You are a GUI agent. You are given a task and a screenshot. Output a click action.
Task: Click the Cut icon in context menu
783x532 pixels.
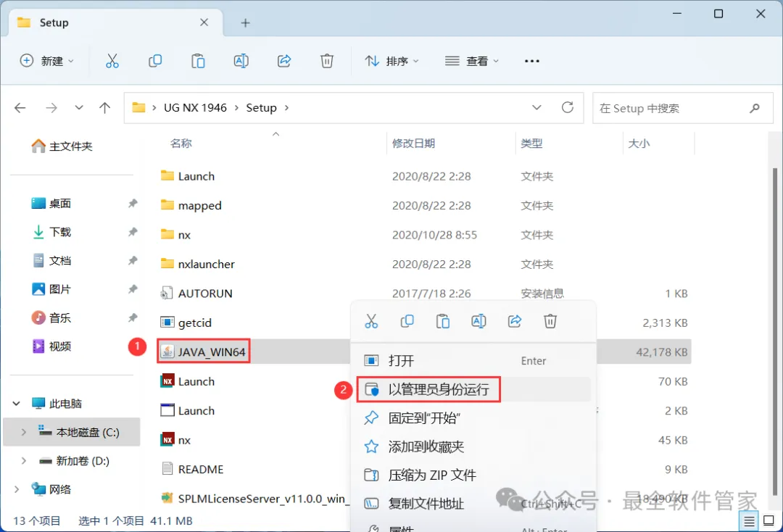click(371, 321)
